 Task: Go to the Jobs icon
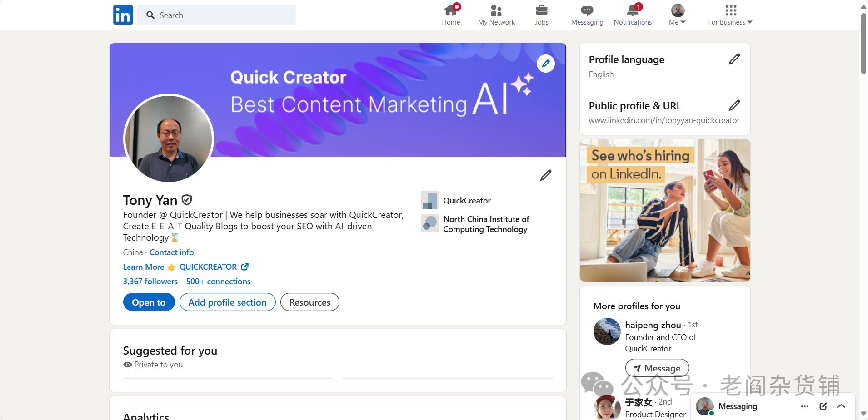[x=542, y=10]
